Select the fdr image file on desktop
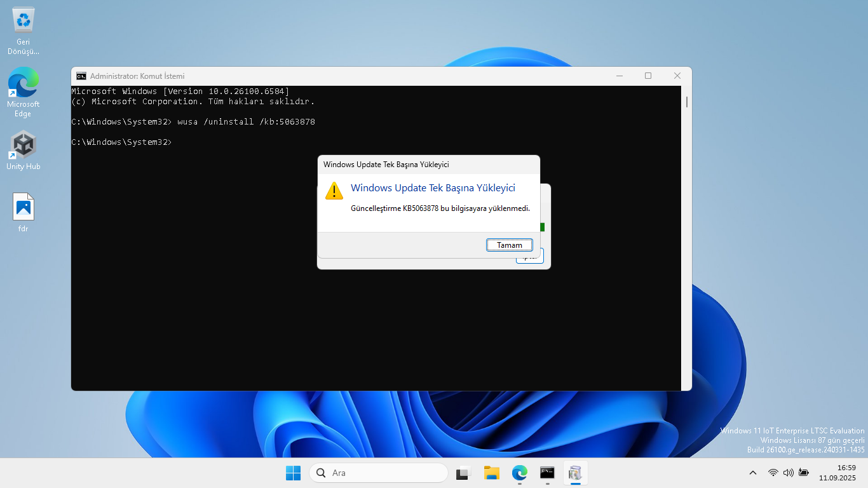Image resolution: width=868 pixels, height=488 pixels. (x=24, y=212)
